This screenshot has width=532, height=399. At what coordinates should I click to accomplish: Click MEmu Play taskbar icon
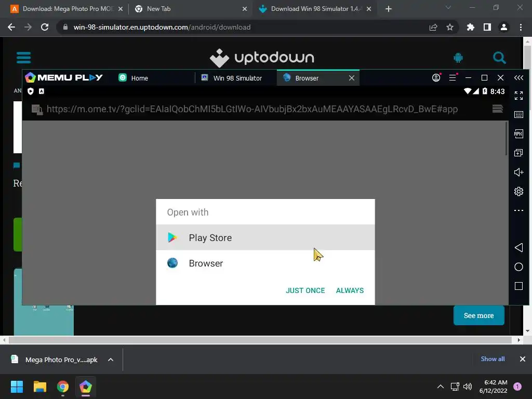86,387
